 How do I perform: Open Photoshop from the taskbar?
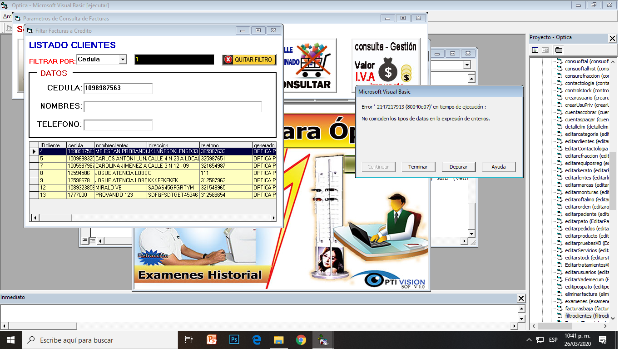tap(234, 339)
